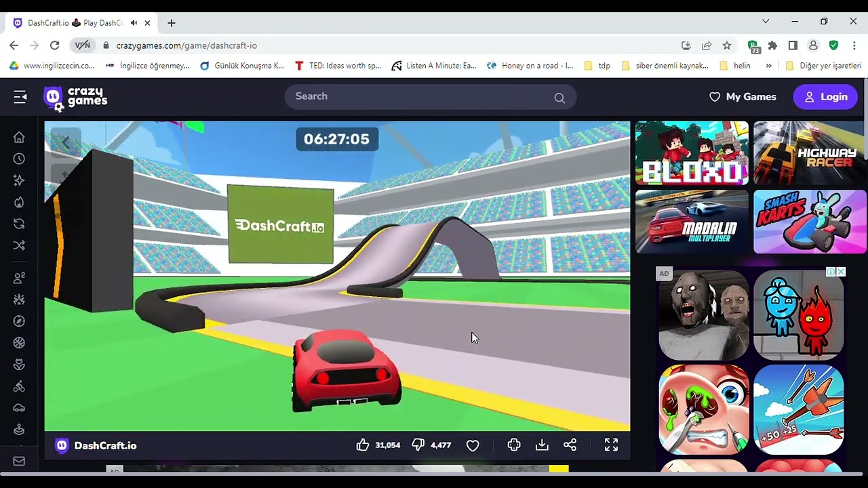Open a new browser tab
The width and height of the screenshot is (868, 488).
point(172,23)
